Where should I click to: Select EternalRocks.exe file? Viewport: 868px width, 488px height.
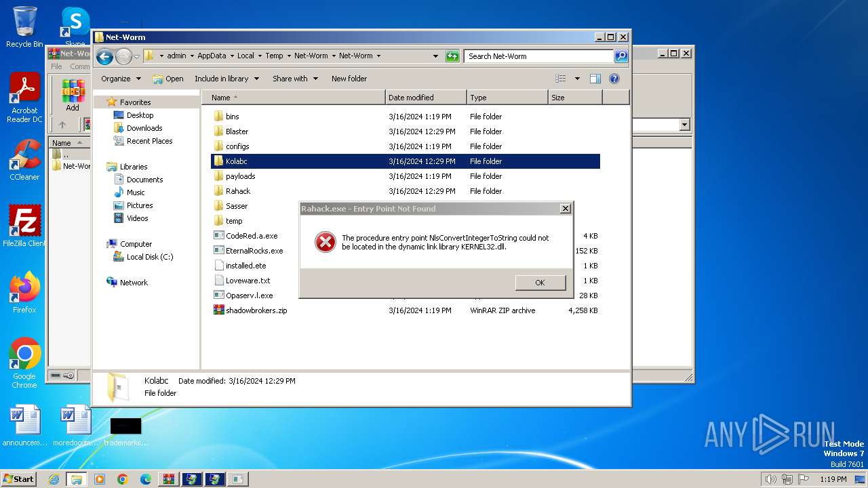[x=254, y=251]
